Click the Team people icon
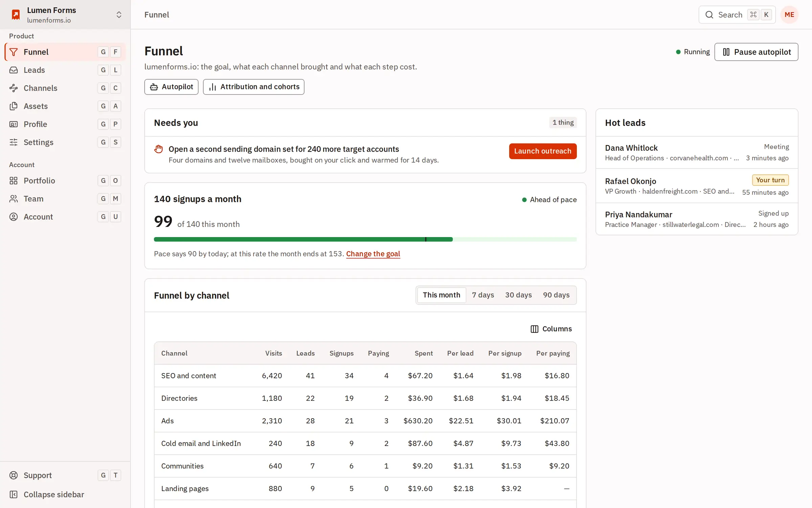Image resolution: width=812 pixels, height=508 pixels. [x=14, y=199]
